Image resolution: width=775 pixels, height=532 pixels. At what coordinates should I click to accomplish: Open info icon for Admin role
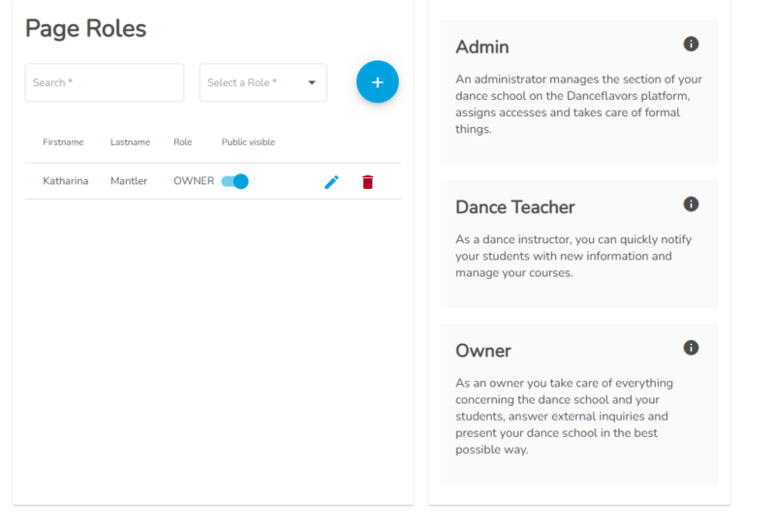691,44
